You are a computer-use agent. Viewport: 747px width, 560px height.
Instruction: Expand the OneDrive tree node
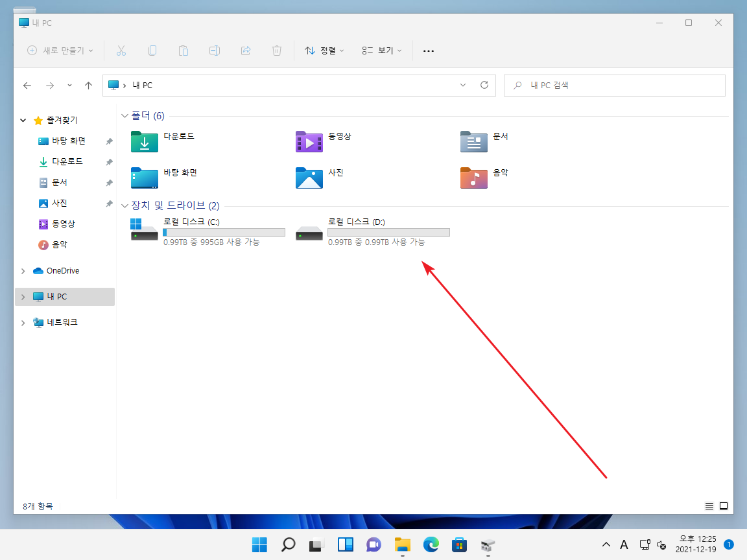click(x=23, y=271)
